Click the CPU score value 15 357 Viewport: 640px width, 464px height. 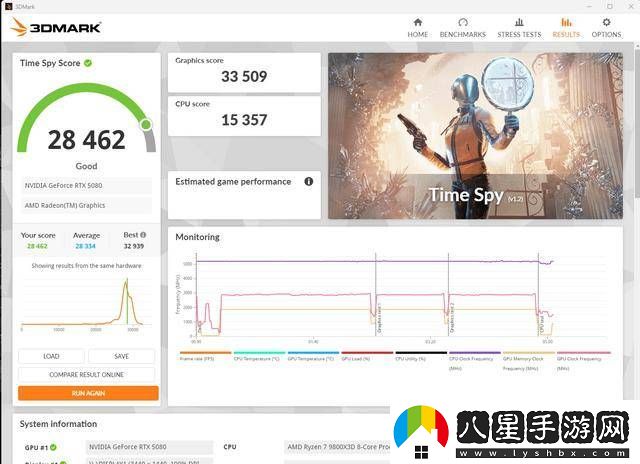pyautogui.click(x=244, y=120)
